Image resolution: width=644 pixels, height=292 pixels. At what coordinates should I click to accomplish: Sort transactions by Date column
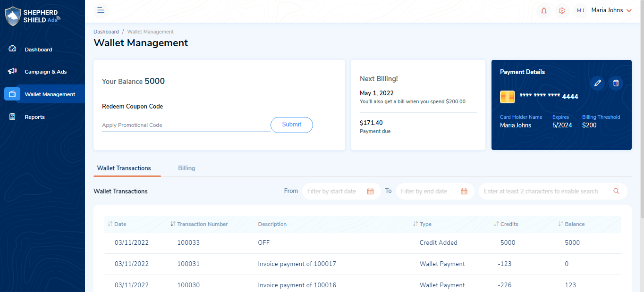point(117,224)
